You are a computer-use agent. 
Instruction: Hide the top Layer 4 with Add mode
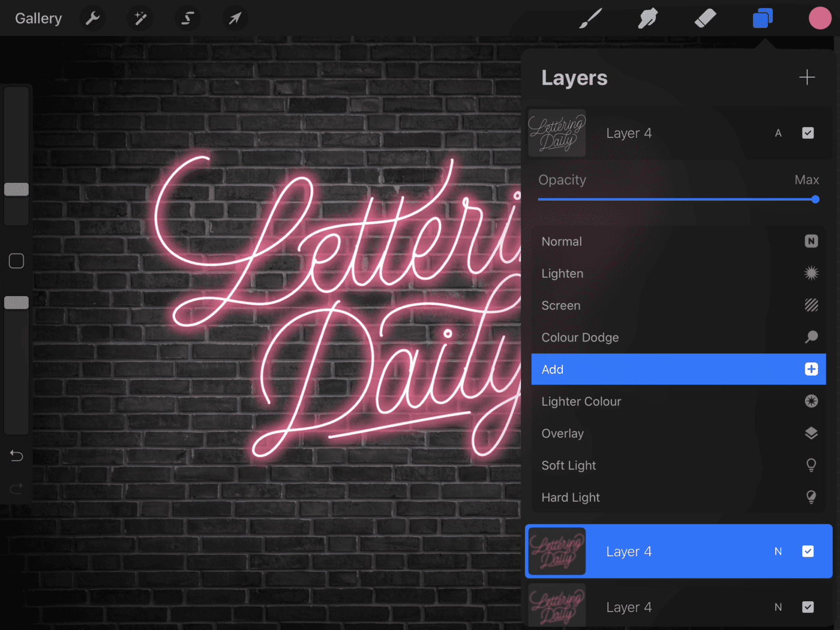point(808,133)
